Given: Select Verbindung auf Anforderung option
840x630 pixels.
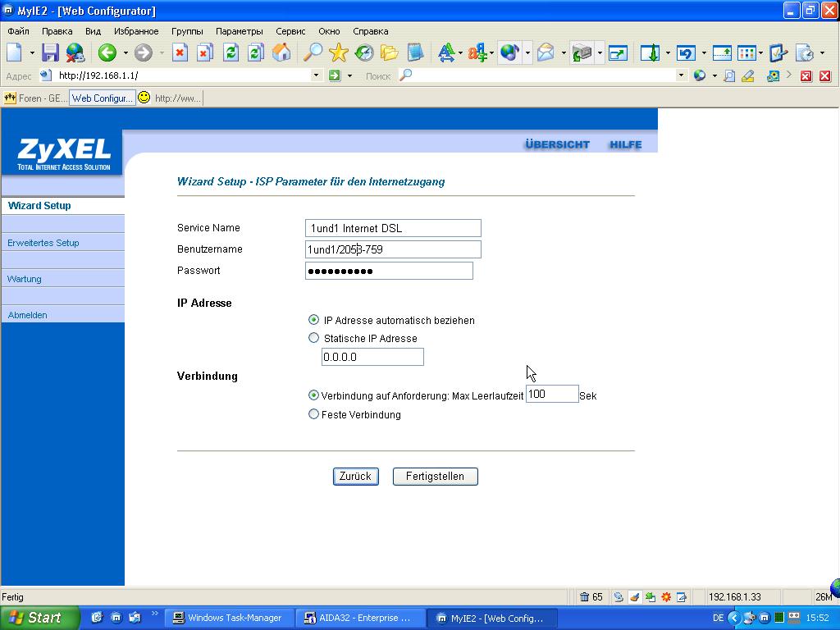Looking at the screenshot, I should (x=314, y=395).
